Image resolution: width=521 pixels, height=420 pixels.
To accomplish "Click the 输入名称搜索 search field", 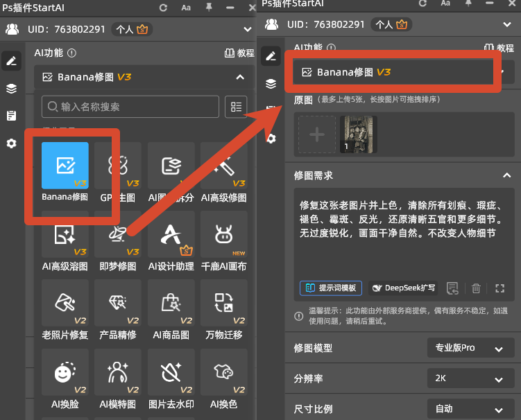I will 130,107.
